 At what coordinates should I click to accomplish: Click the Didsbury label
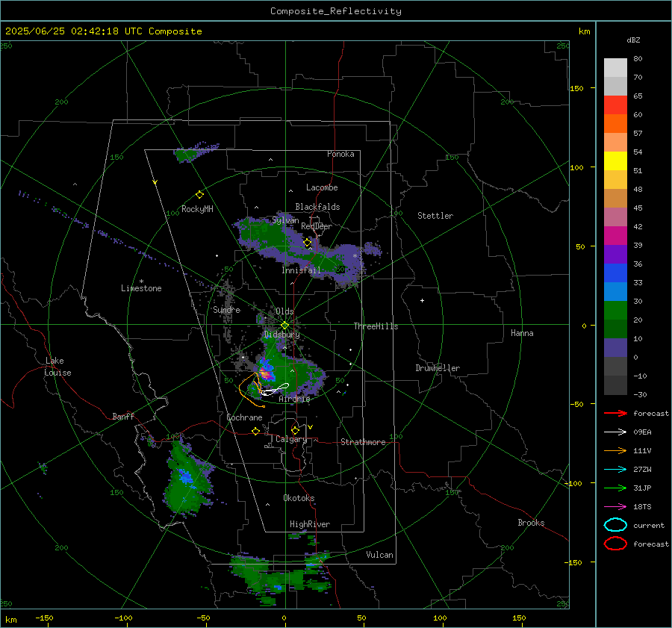pos(281,335)
